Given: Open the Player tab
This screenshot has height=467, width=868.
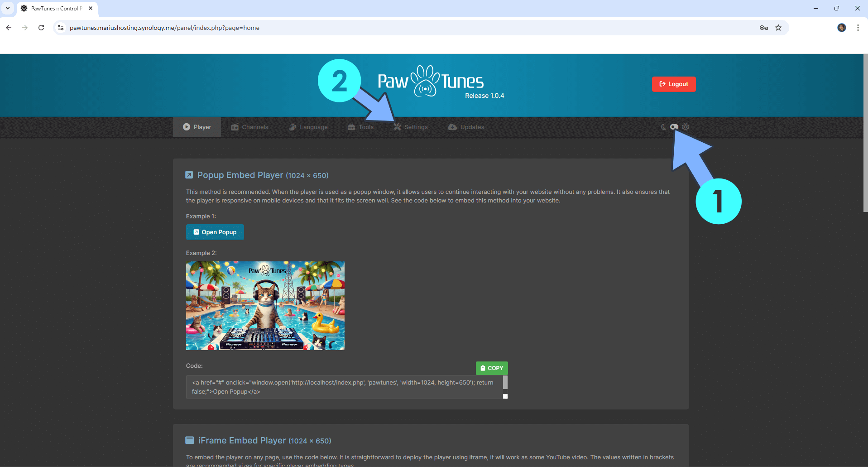Looking at the screenshot, I should click(197, 127).
